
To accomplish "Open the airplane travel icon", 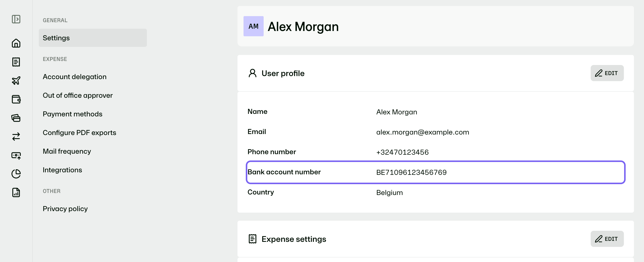I will [x=16, y=81].
